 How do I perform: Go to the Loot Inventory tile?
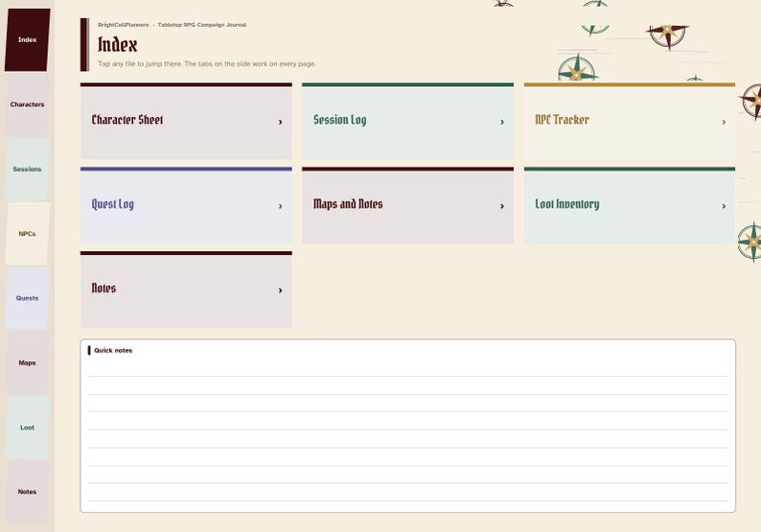(630, 205)
